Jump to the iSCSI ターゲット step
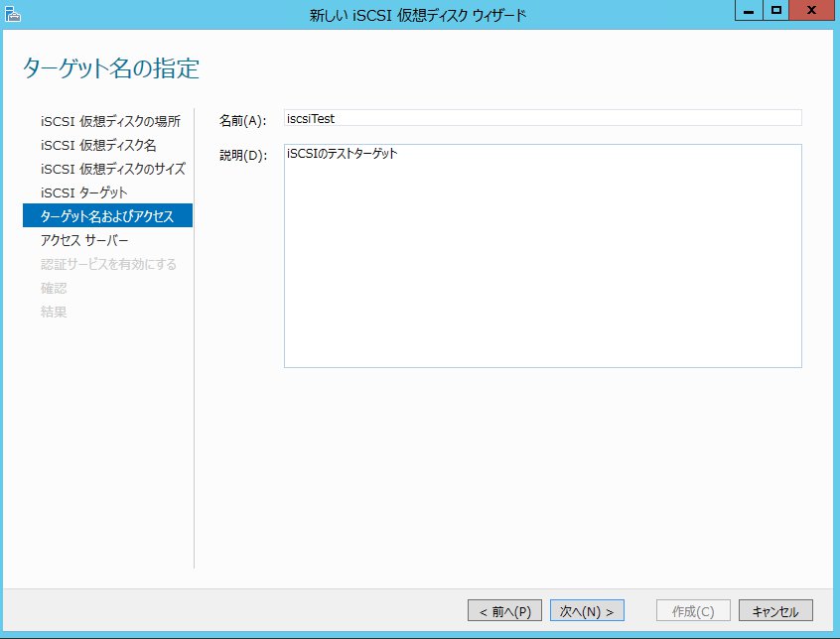Image resolution: width=840 pixels, height=639 pixels. click(83, 192)
